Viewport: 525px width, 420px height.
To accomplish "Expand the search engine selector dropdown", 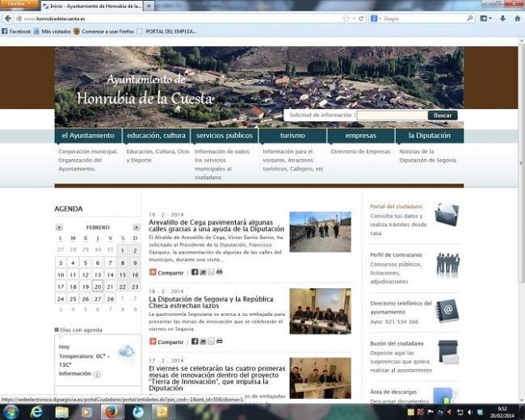I will tap(376, 18).
